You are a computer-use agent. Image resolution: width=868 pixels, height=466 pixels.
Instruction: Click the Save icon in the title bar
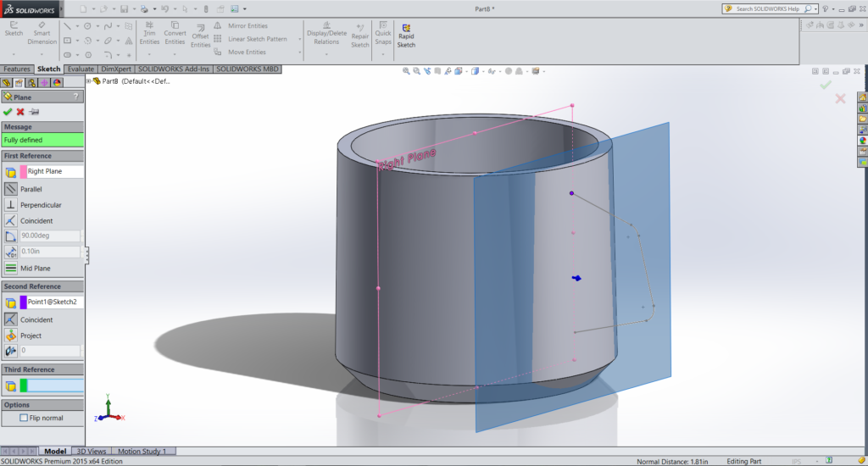[x=124, y=8]
